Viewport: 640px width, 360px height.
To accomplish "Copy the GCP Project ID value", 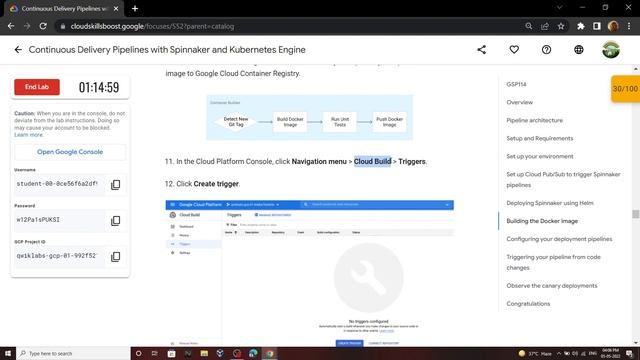I will [x=116, y=257].
